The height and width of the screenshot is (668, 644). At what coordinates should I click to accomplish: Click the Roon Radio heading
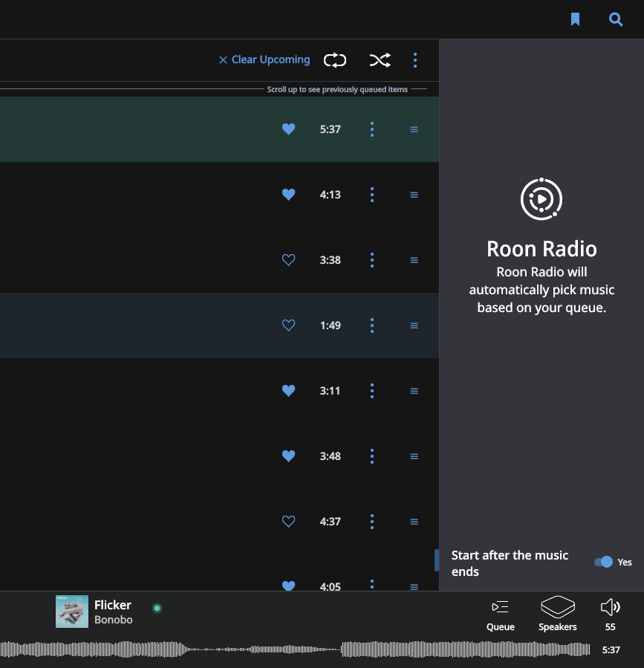click(x=541, y=248)
